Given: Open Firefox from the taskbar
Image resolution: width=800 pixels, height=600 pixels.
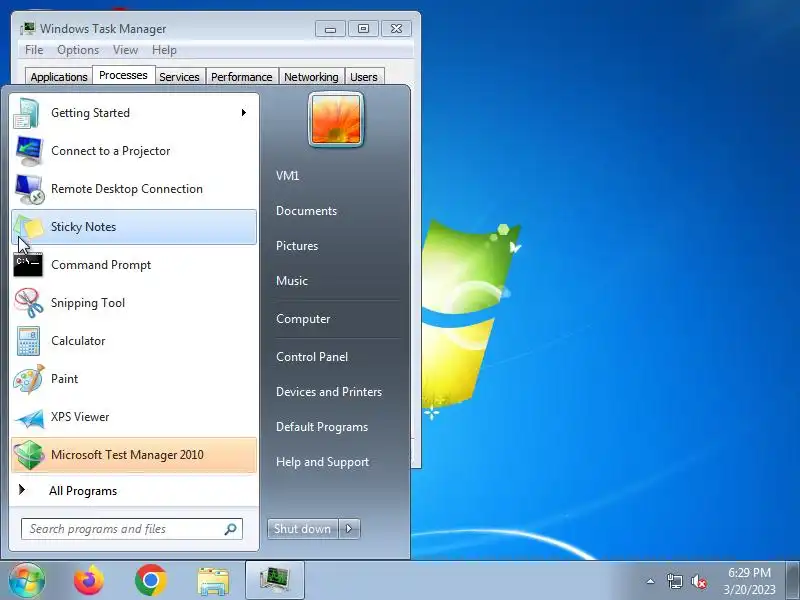Looking at the screenshot, I should pos(89,581).
